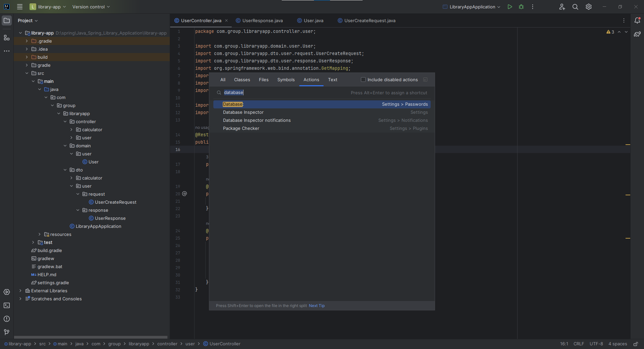Screen dimensions: 644x349
Task: Click gutter icon on line 20
Action: click(184, 194)
